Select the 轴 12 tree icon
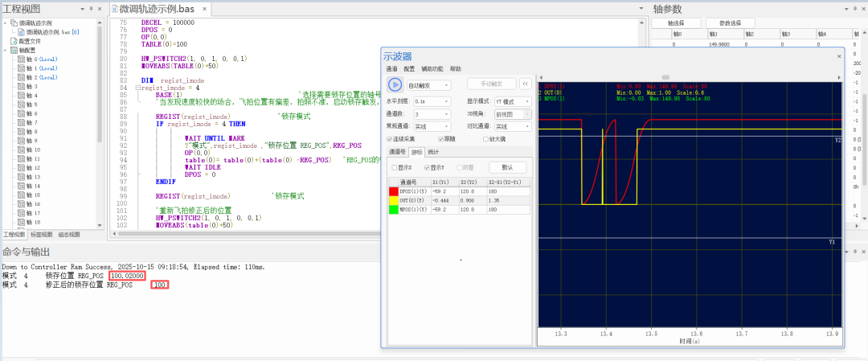Viewport: 868px width, 361px height. [22, 168]
